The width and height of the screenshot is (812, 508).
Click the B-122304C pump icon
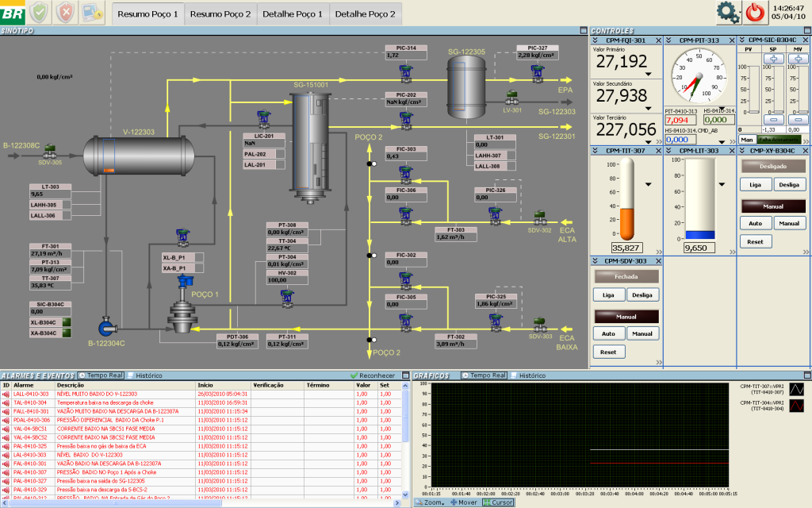click(107, 326)
